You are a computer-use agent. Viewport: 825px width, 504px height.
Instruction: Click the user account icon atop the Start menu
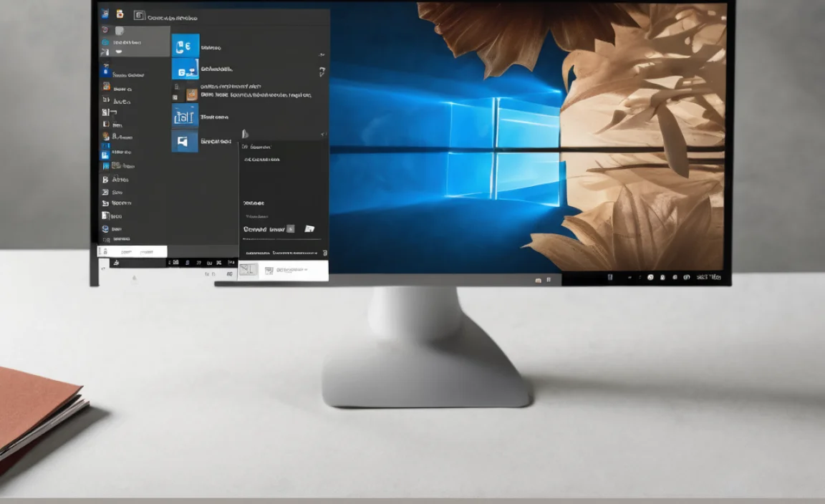coord(104,14)
